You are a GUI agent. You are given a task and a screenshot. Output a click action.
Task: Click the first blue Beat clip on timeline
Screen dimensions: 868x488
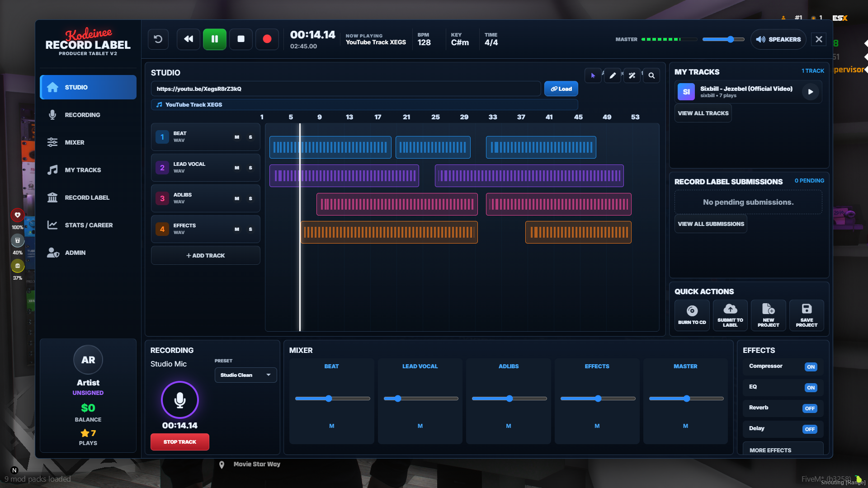(330, 147)
